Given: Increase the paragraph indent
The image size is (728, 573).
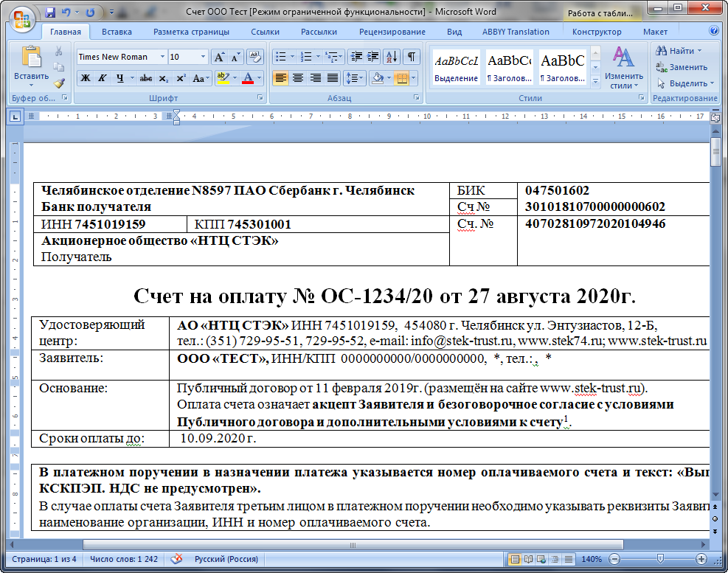Looking at the screenshot, I should (373, 57).
